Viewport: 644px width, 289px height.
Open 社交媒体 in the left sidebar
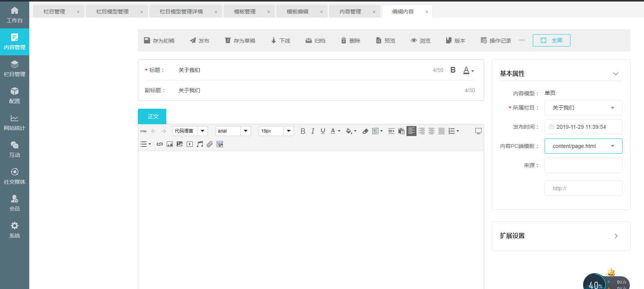coord(15,176)
